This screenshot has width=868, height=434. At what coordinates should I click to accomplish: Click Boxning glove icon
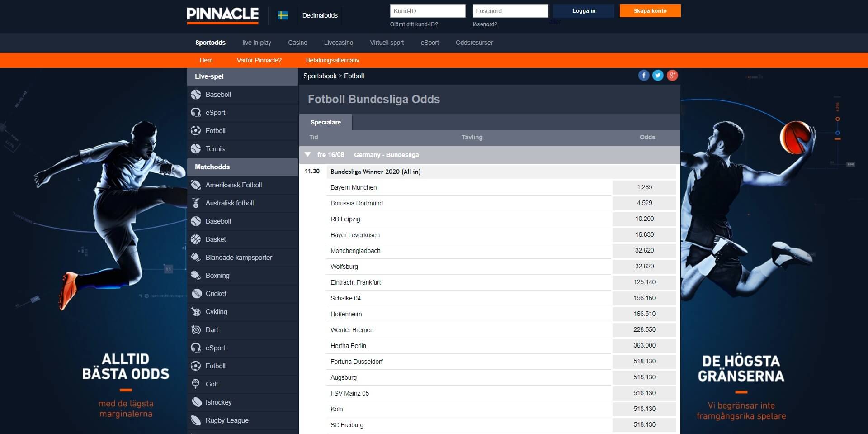[196, 276]
